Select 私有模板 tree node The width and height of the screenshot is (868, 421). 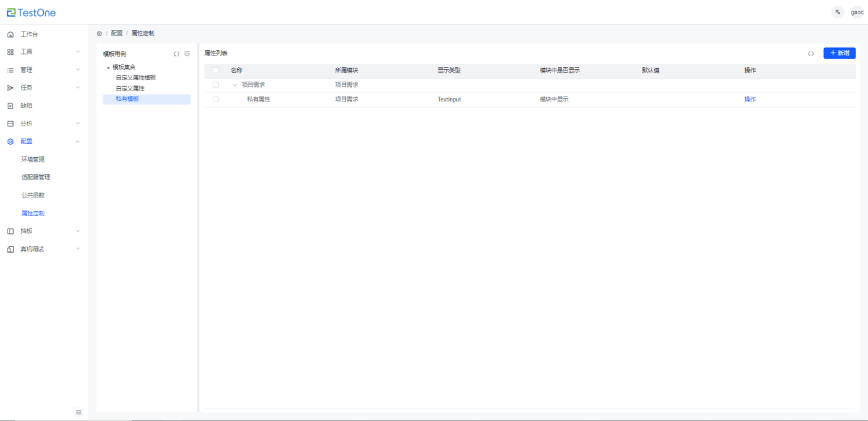tap(127, 99)
